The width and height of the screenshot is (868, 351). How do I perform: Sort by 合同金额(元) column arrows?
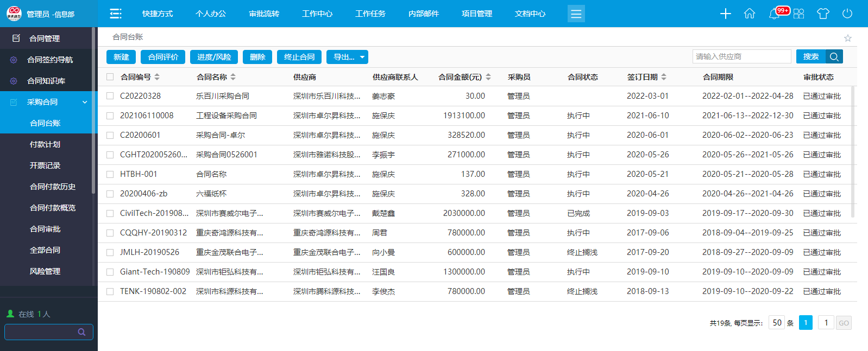[488, 77]
